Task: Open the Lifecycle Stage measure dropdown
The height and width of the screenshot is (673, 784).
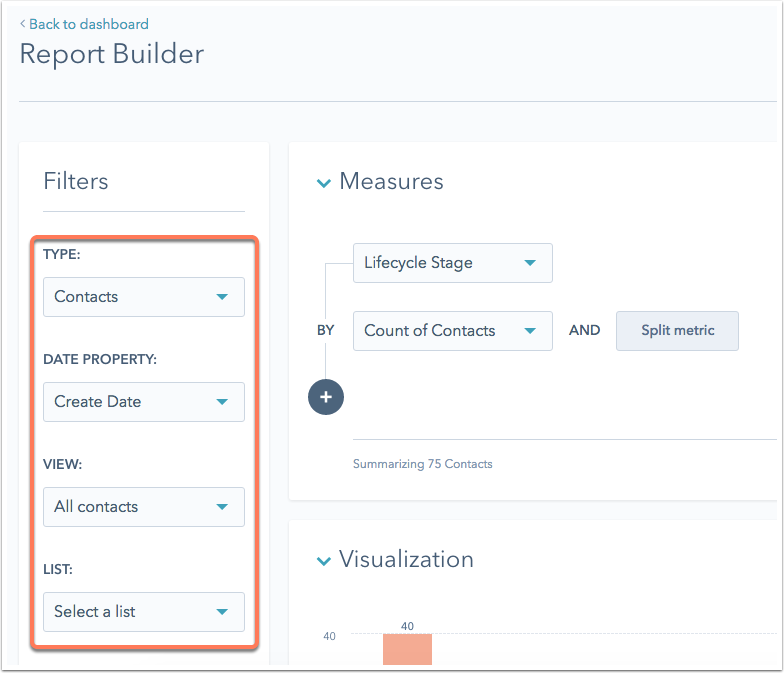Action: (x=453, y=263)
